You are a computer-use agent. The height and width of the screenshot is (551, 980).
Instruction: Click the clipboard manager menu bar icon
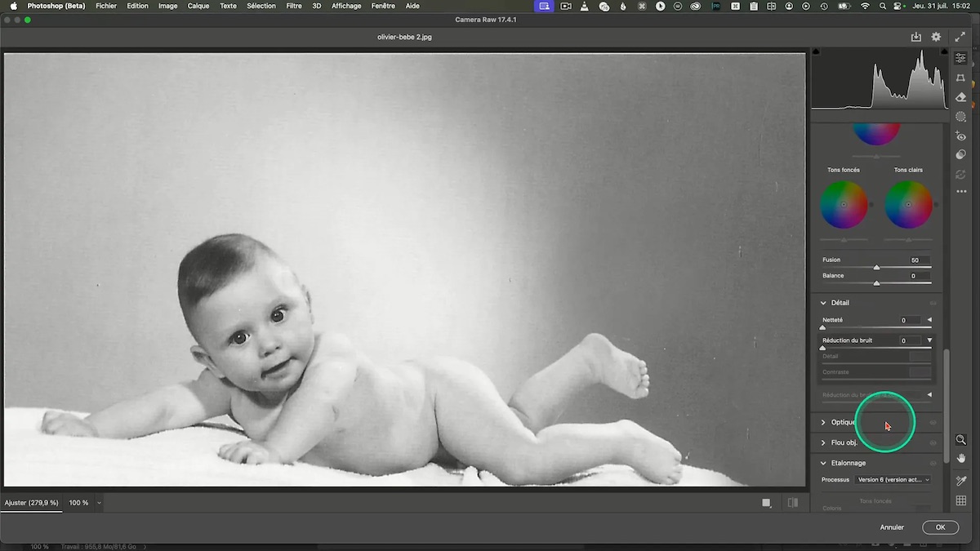752,6
